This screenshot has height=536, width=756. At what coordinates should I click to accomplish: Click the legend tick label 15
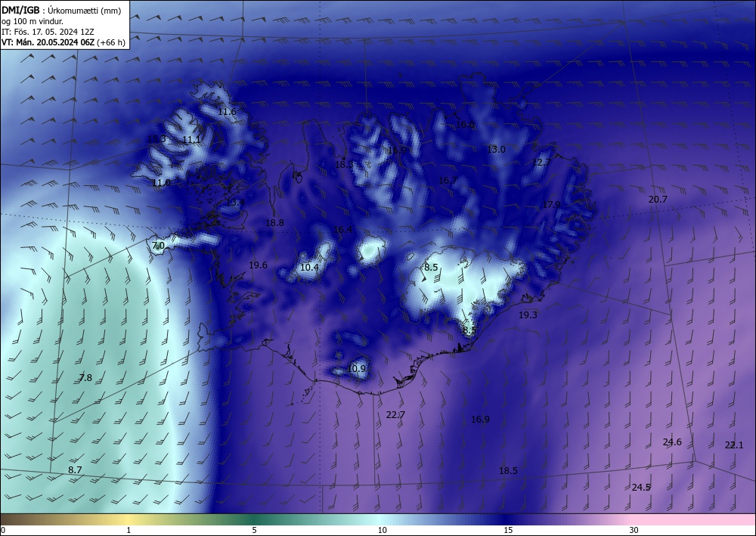click(508, 530)
